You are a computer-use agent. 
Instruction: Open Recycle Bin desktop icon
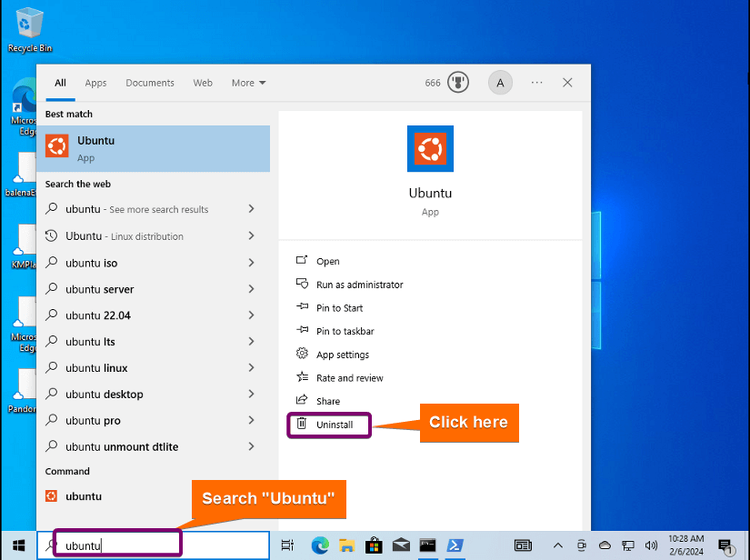point(30,30)
